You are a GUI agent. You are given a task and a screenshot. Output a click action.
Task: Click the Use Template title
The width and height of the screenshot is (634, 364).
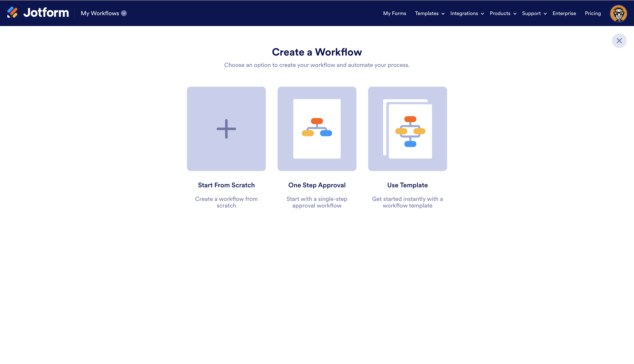click(407, 185)
